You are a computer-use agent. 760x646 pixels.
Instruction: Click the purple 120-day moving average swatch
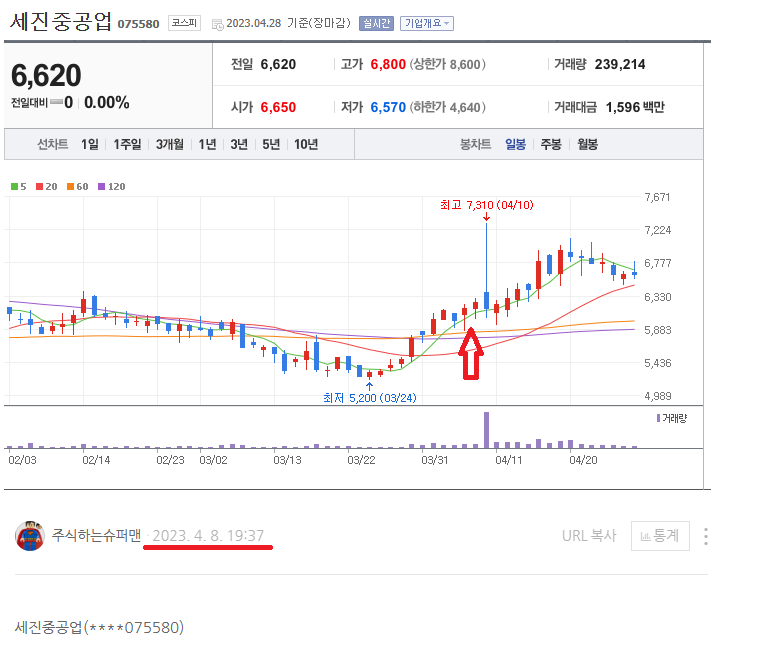coord(101,187)
